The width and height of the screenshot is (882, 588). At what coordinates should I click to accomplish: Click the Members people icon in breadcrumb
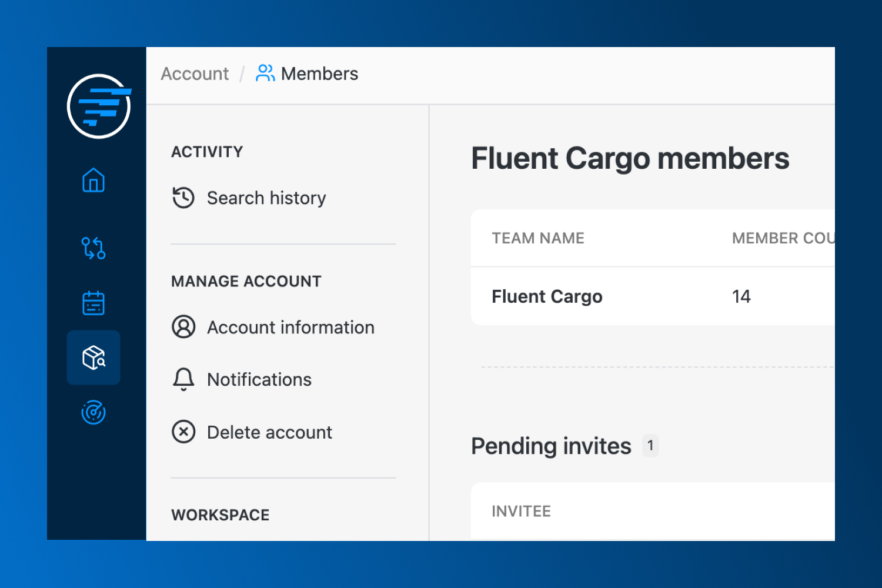pyautogui.click(x=265, y=73)
